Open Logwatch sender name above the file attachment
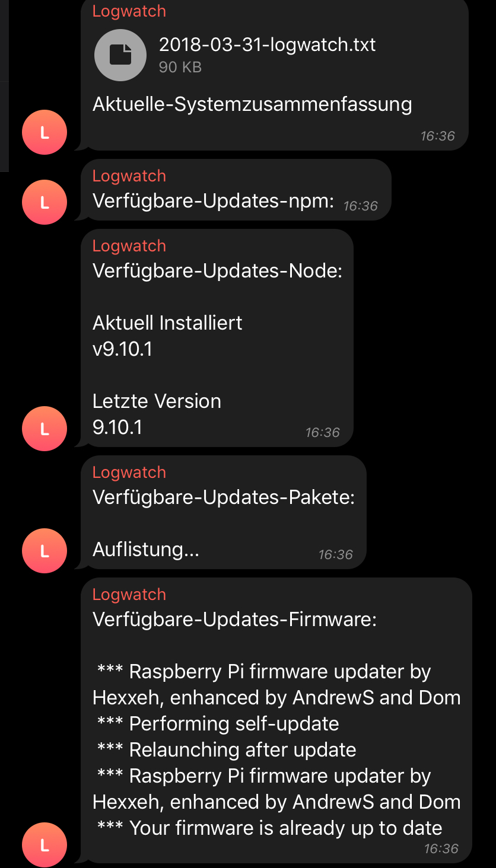496x868 pixels. pyautogui.click(x=129, y=11)
